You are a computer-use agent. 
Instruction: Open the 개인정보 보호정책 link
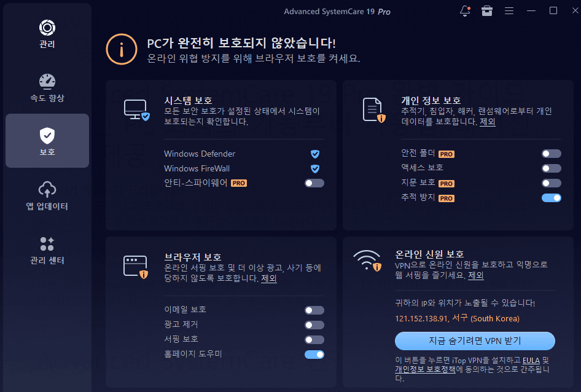point(426,369)
